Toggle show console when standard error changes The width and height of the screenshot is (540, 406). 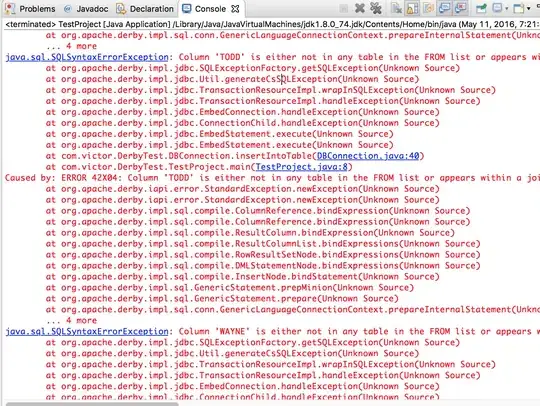pos(460,8)
